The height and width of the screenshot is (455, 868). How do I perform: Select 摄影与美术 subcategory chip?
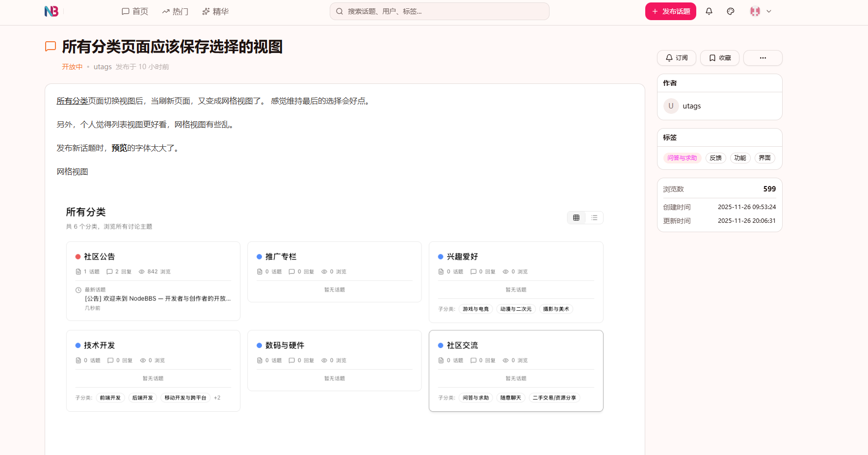(x=556, y=309)
